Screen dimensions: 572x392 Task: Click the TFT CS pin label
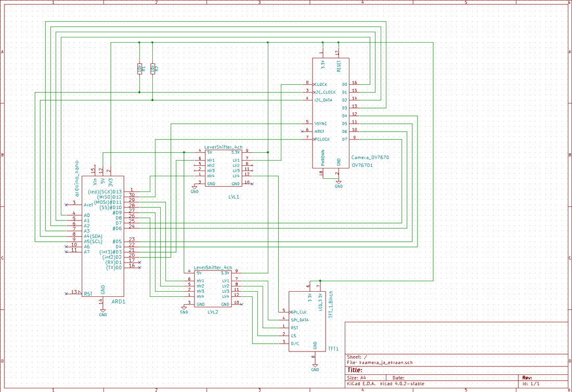click(x=294, y=336)
